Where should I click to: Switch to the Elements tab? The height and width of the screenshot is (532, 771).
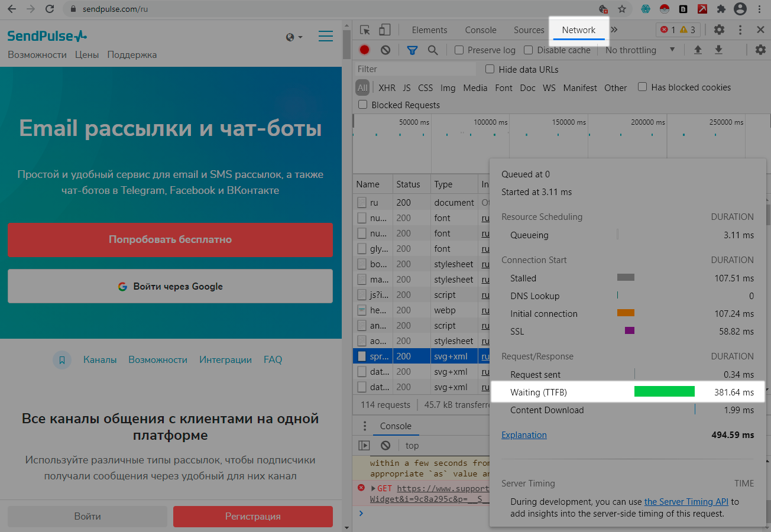click(429, 30)
